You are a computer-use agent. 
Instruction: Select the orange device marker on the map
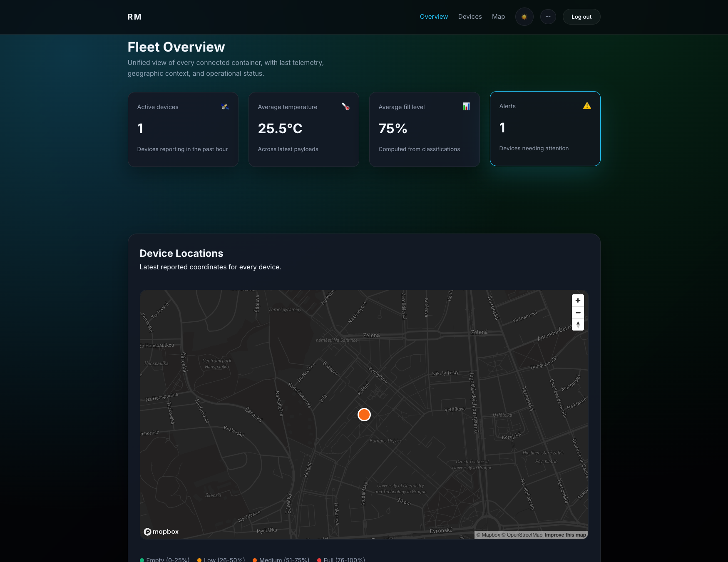pyautogui.click(x=364, y=415)
